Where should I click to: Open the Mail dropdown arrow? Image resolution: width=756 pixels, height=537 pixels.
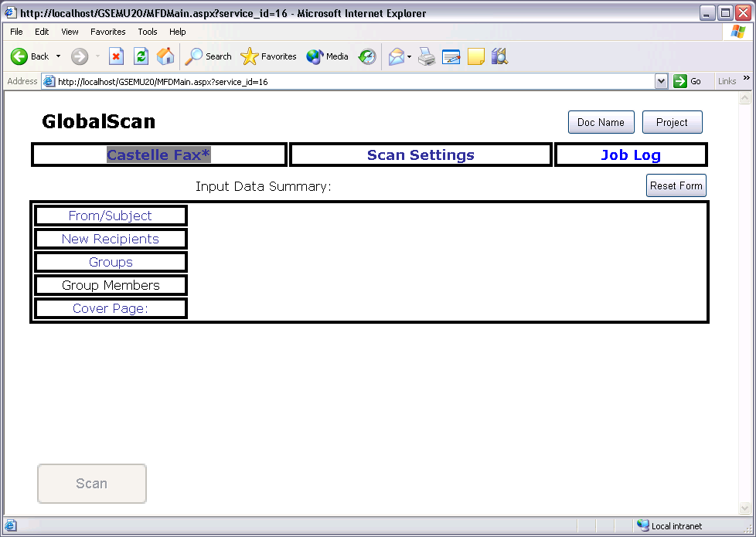pos(409,56)
